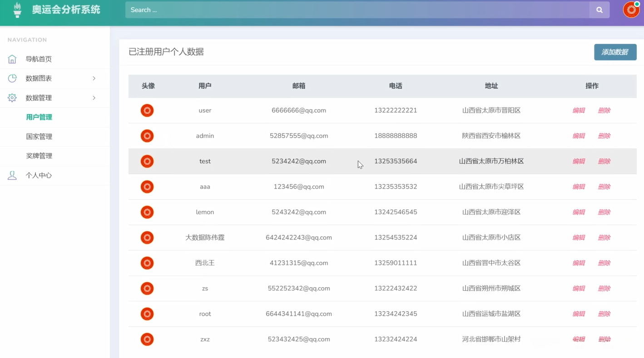The width and height of the screenshot is (644, 358).
Task: Delete the zs user row
Action: [x=604, y=288]
